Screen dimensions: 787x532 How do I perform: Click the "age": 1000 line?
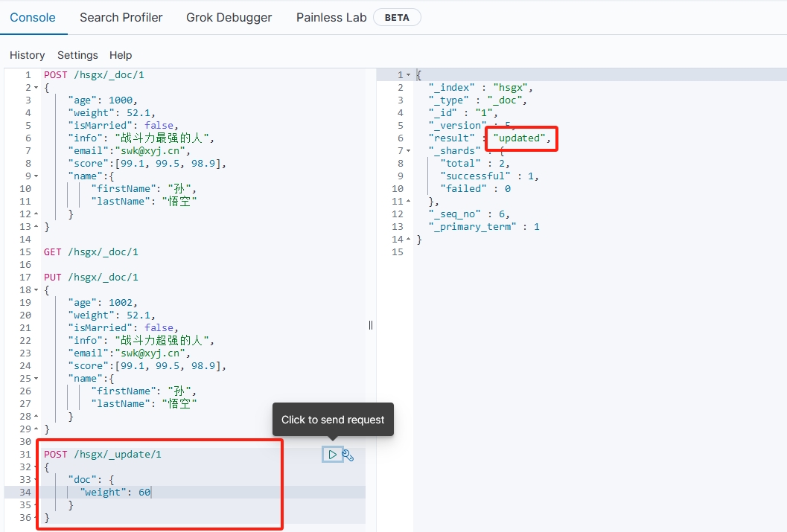click(103, 100)
